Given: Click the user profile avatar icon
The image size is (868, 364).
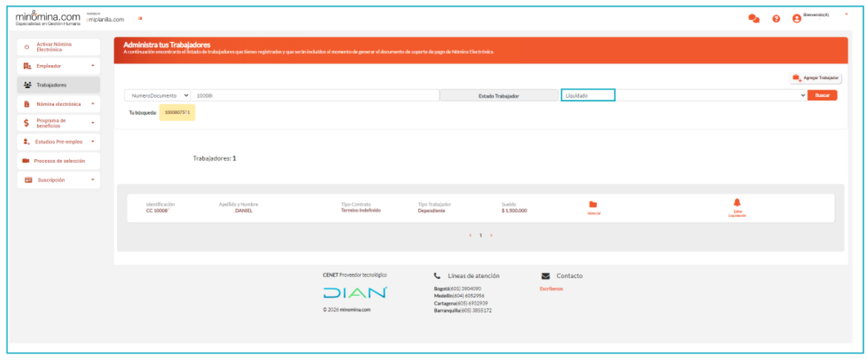Looking at the screenshot, I should pyautogui.click(x=797, y=18).
